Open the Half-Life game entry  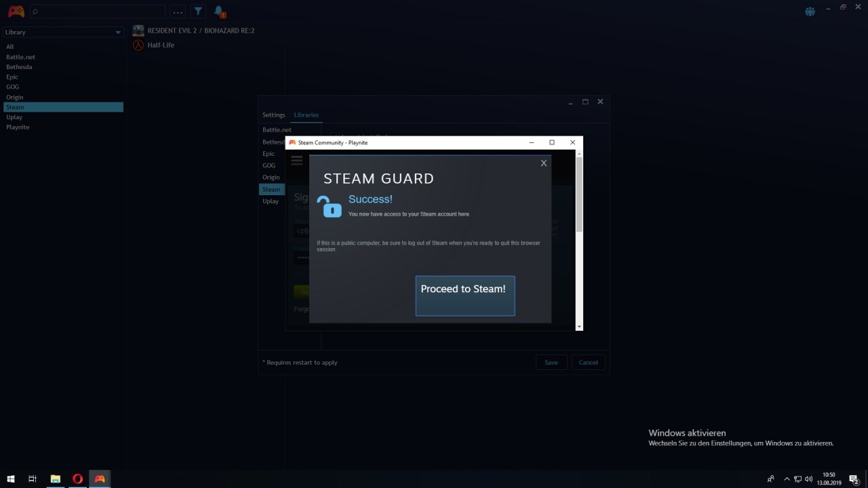point(161,45)
